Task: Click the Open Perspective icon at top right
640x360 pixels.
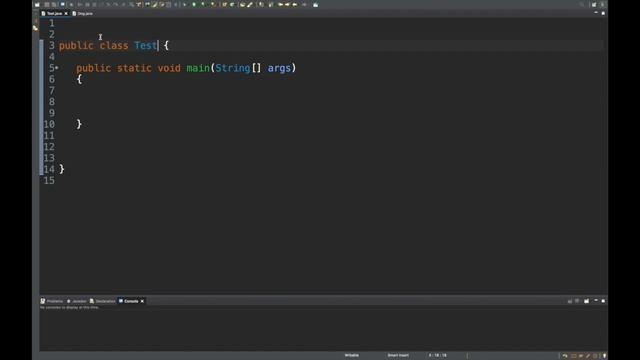Action: (x=594, y=4)
